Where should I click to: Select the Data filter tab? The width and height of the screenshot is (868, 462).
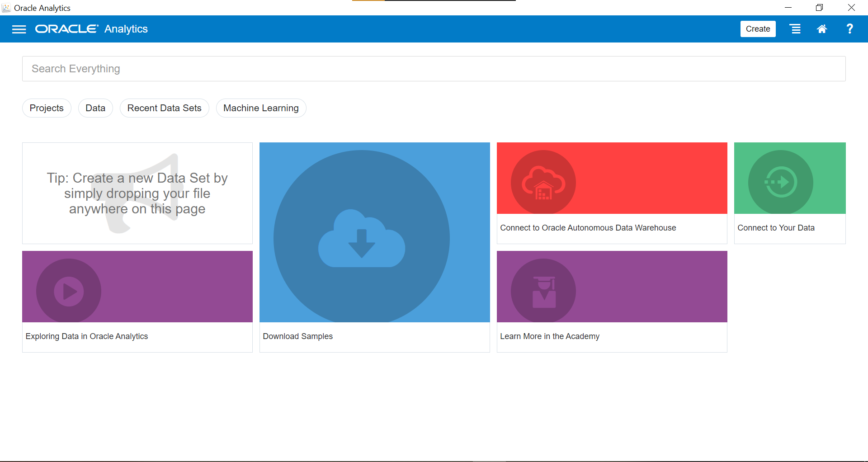pyautogui.click(x=95, y=108)
